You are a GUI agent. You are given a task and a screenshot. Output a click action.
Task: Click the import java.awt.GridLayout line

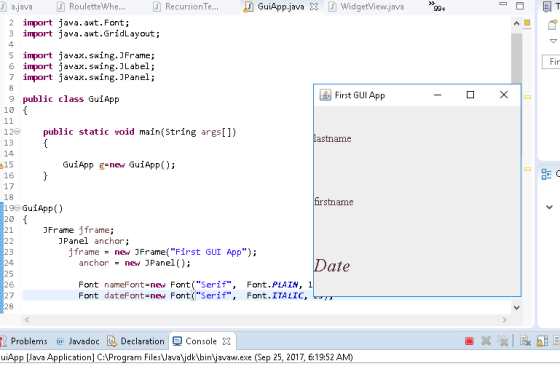point(91,34)
